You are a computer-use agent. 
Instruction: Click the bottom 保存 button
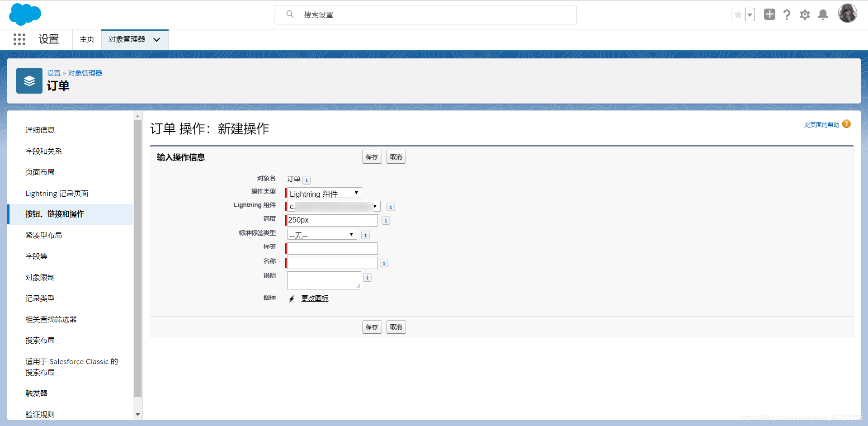(372, 327)
